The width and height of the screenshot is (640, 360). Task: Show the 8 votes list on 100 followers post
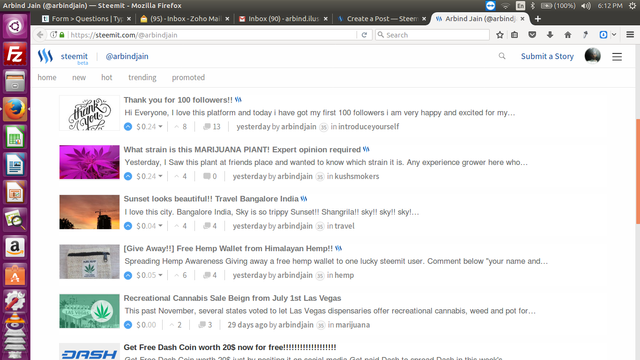(x=180, y=127)
